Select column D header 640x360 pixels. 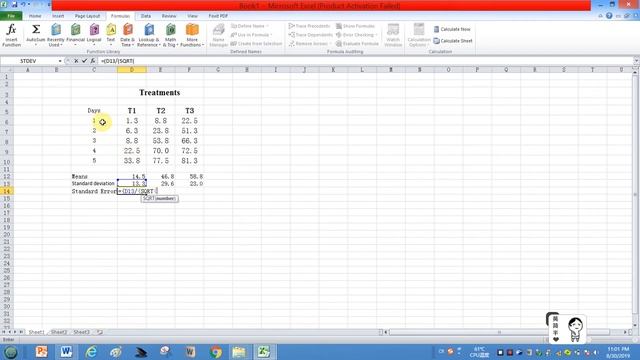[x=131, y=70]
